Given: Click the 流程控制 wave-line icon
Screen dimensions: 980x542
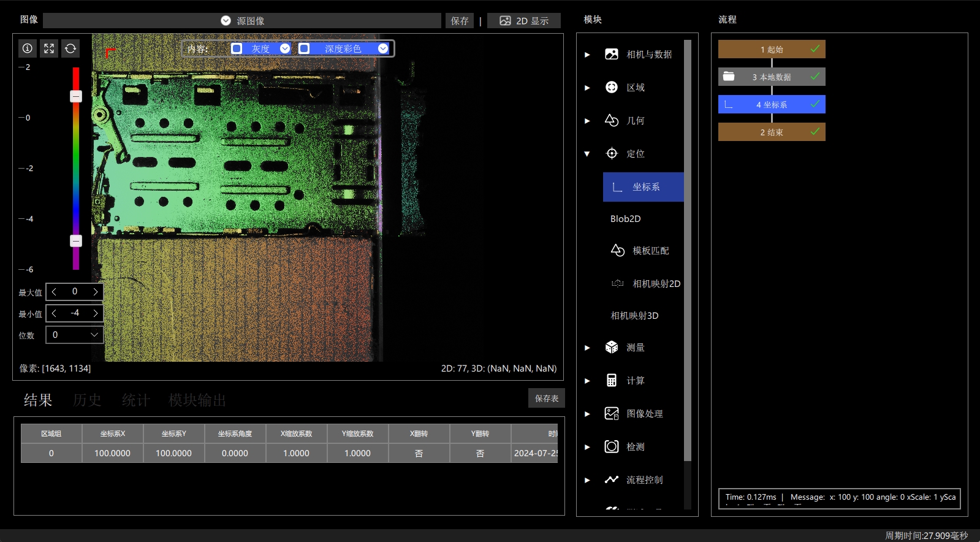Looking at the screenshot, I should click(x=612, y=479).
